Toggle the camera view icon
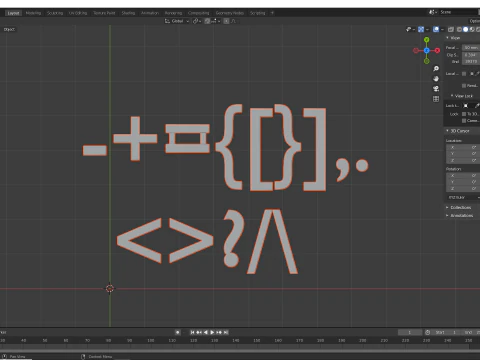 (436, 89)
